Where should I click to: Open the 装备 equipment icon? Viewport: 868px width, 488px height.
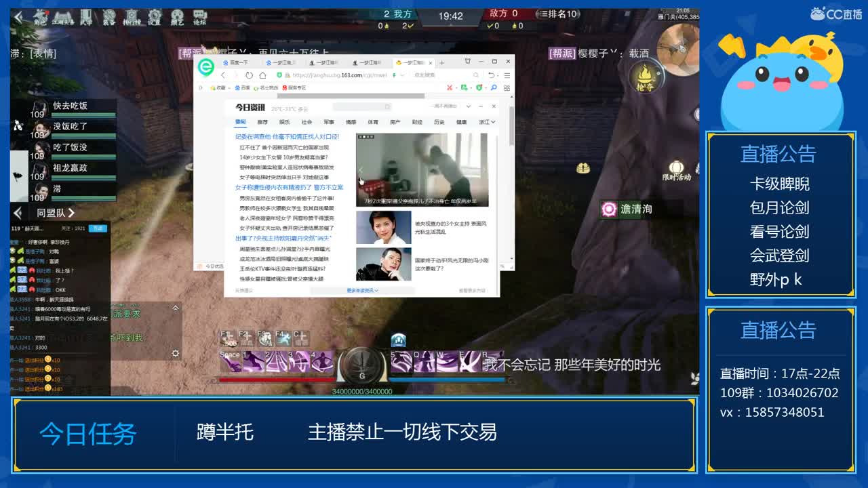click(x=109, y=15)
